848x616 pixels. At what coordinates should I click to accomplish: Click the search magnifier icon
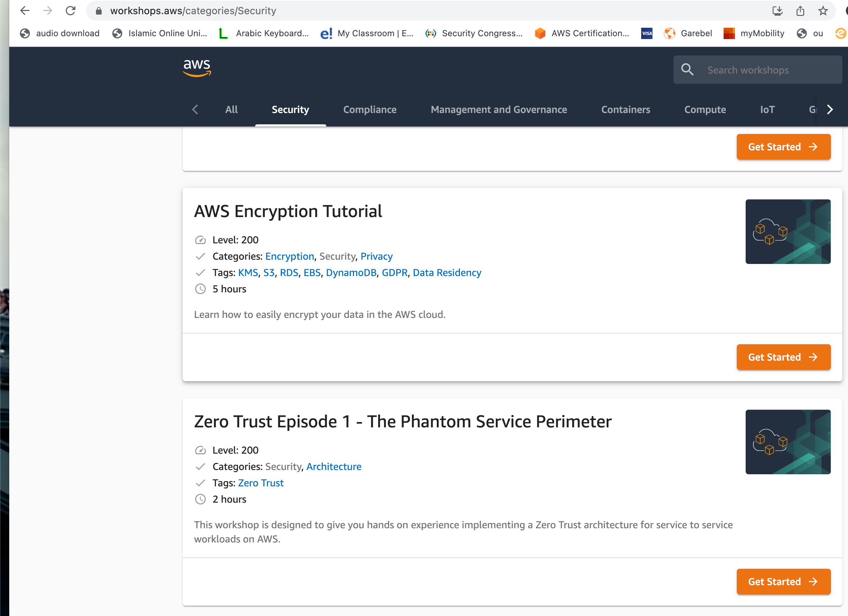[x=687, y=70]
